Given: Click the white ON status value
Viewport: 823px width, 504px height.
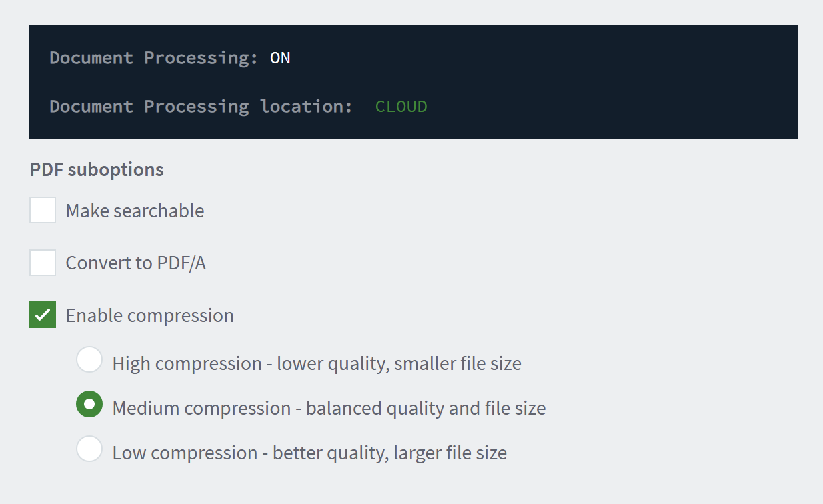Looking at the screenshot, I should pyautogui.click(x=280, y=58).
